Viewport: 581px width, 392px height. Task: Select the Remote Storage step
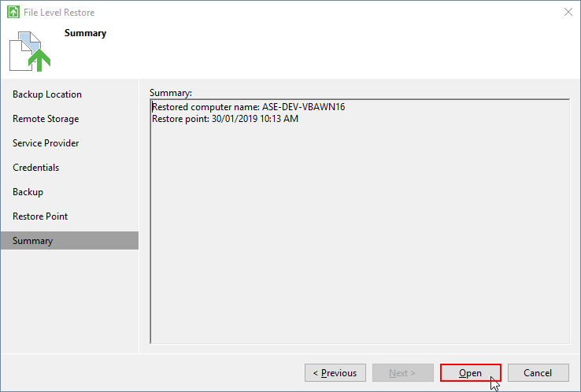[x=46, y=119]
